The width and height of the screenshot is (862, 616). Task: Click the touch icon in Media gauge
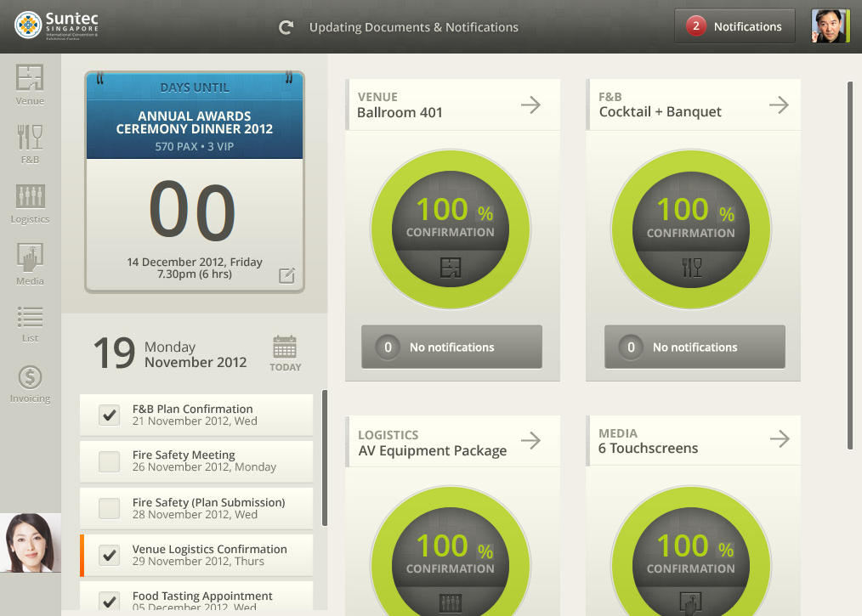click(x=690, y=602)
